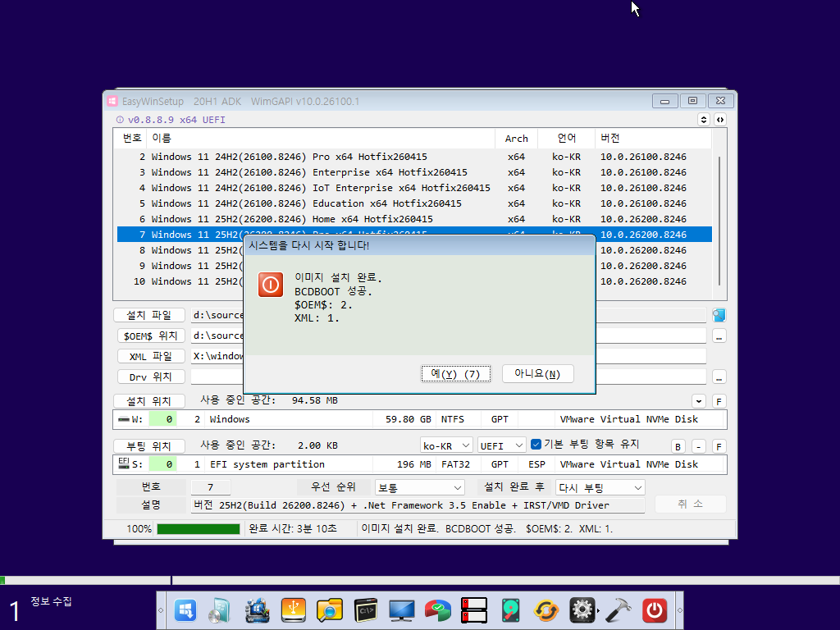Viewport: 840px width, 630px height.
Task: Open the after-install action dropdown 다시 부팅
Action: (x=600, y=487)
